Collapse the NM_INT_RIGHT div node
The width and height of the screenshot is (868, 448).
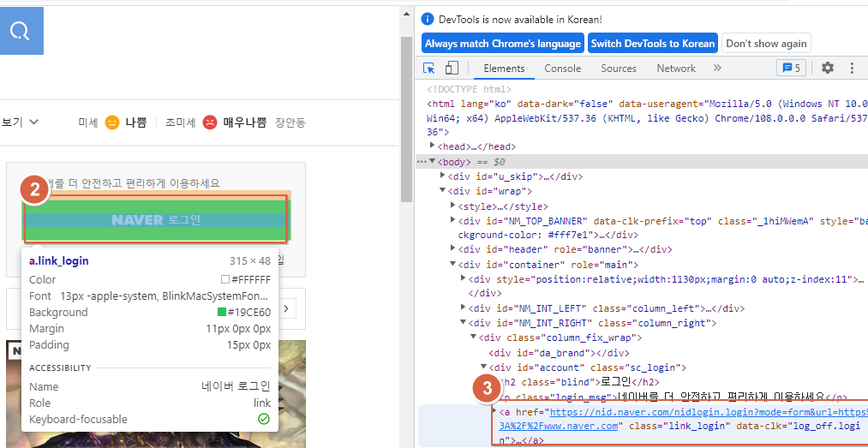coord(464,322)
